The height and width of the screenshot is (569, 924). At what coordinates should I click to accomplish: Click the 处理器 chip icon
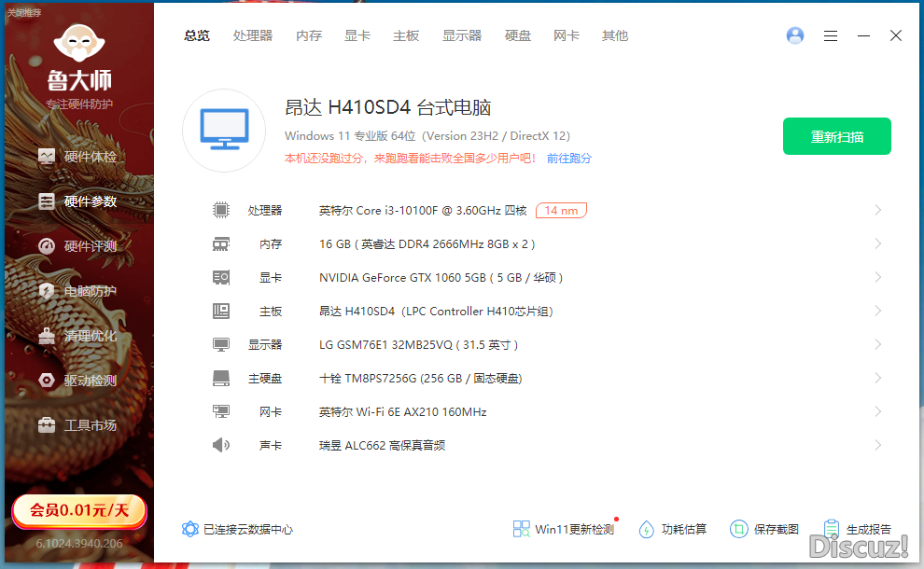coord(221,210)
